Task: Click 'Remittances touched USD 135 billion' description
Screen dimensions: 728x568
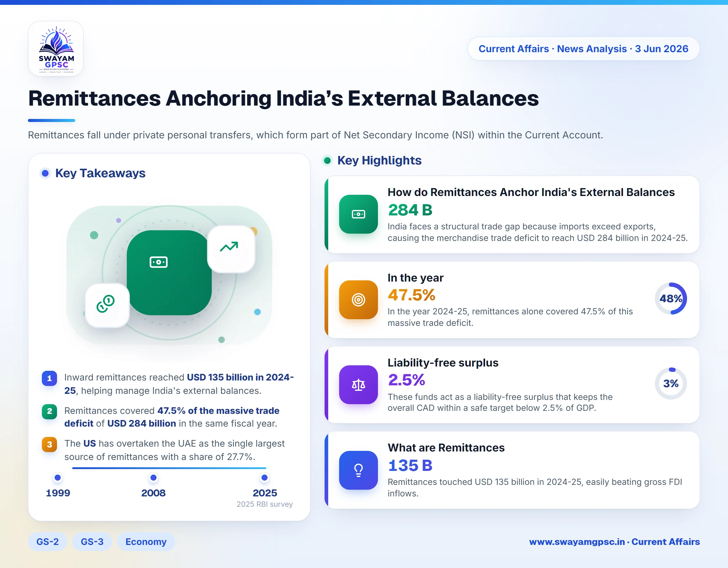Action: tap(535, 488)
